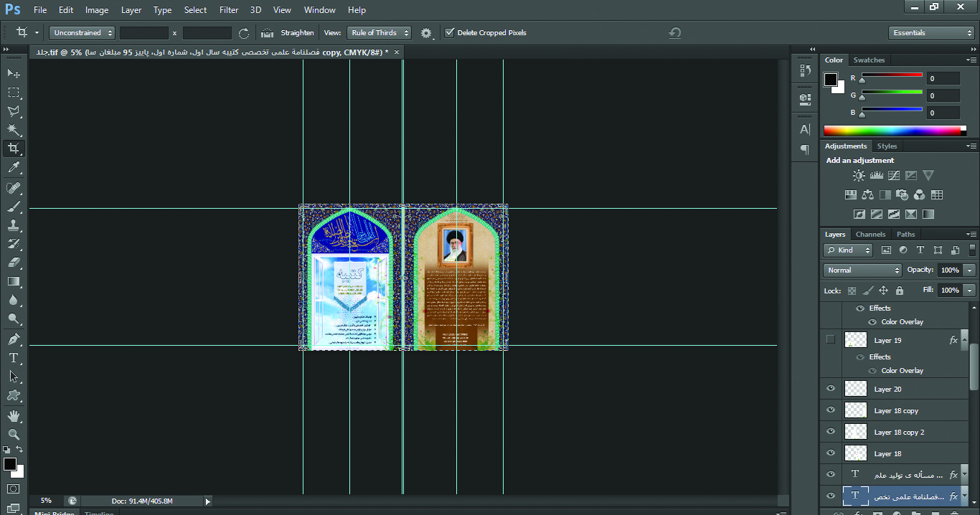The width and height of the screenshot is (980, 515).
Task: Select the Eyedropper tool
Action: (x=14, y=168)
